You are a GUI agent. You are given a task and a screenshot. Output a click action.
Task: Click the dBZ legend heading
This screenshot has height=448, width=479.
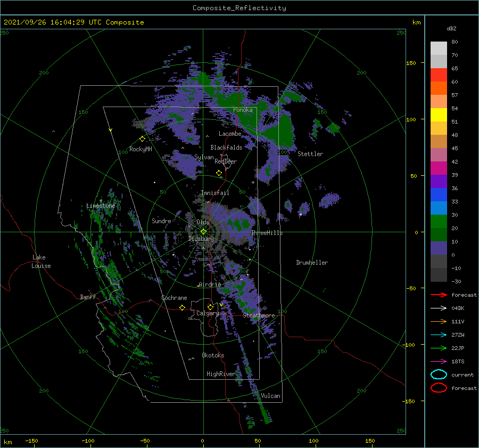pos(451,28)
